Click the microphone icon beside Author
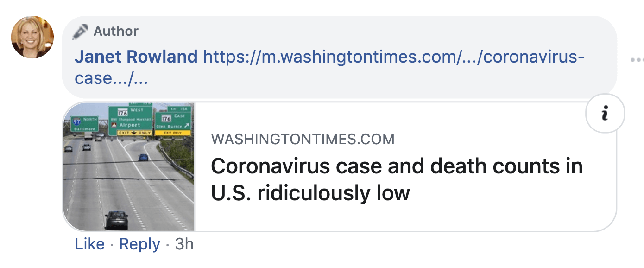Screen dimensions: 644x268 [x=81, y=32]
